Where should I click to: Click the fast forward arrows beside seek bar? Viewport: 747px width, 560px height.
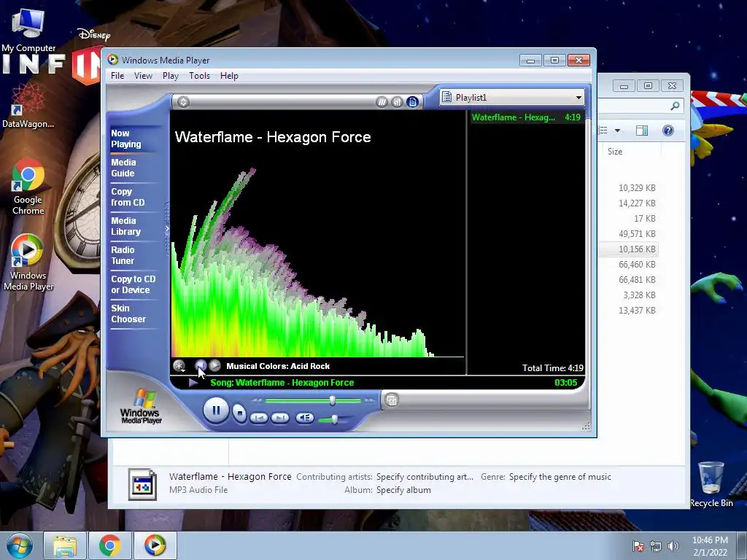pos(369,401)
